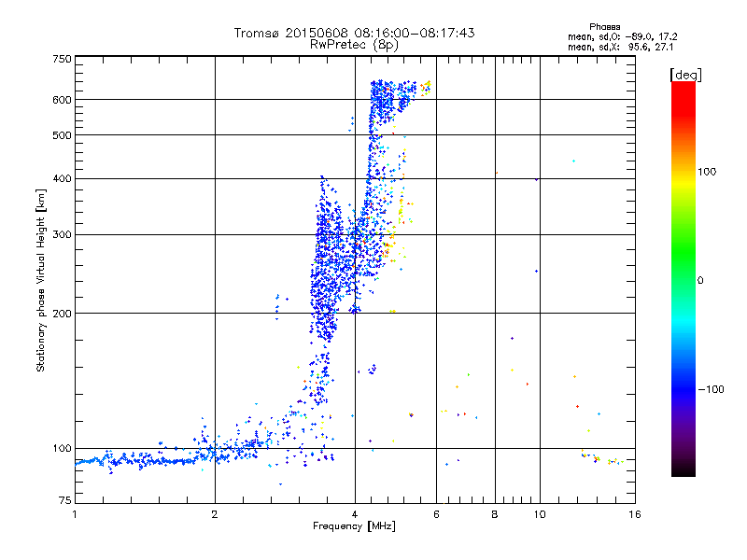747x560 pixels.
Task: Click y-axis tick label '300'
Action: click(x=62, y=234)
